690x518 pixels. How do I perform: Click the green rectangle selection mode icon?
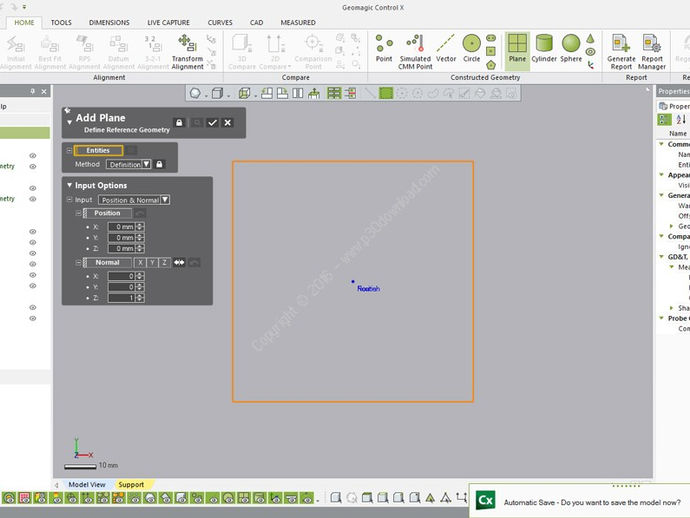point(386,93)
